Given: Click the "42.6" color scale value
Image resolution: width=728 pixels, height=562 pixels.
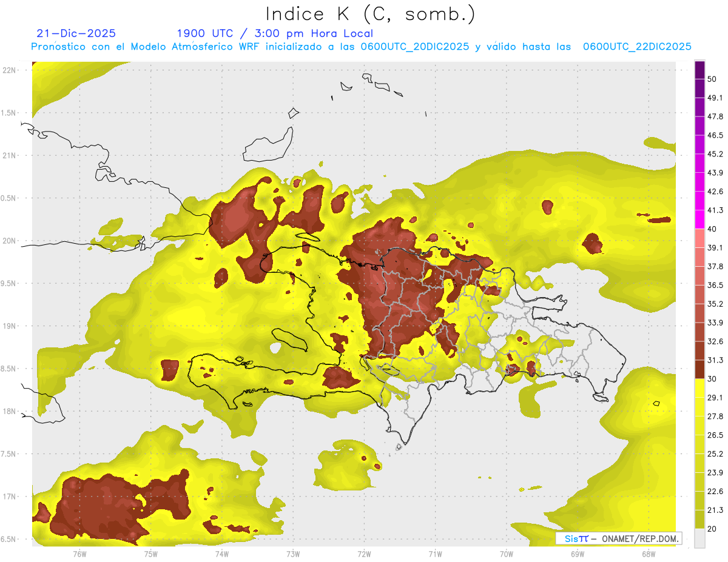Looking at the screenshot, I should 715,192.
